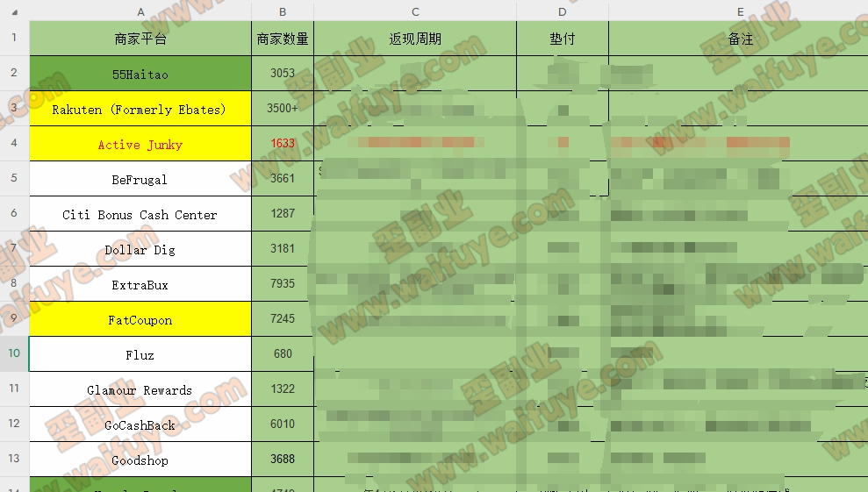This screenshot has height=492, width=868.
Task: Select row 10 header
Action: click(14, 353)
